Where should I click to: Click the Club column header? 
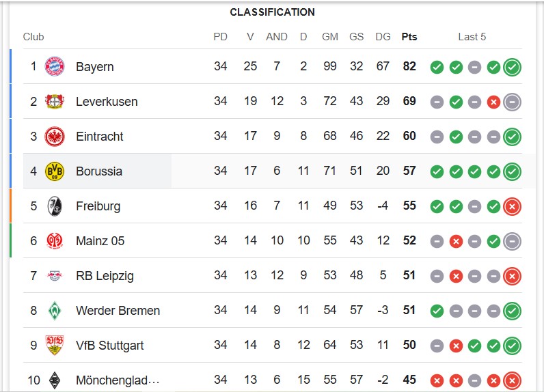pyautogui.click(x=33, y=37)
